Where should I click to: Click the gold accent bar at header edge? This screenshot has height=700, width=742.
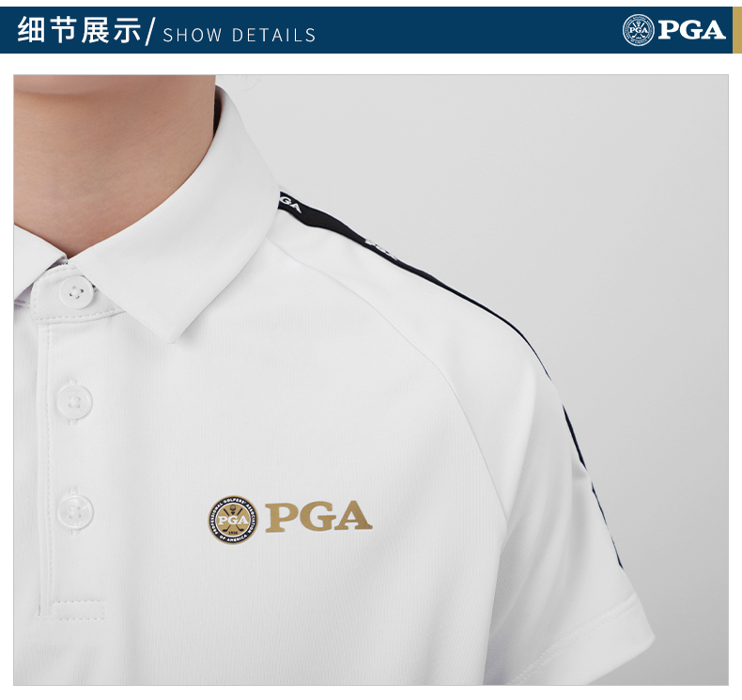pos(737,30)
